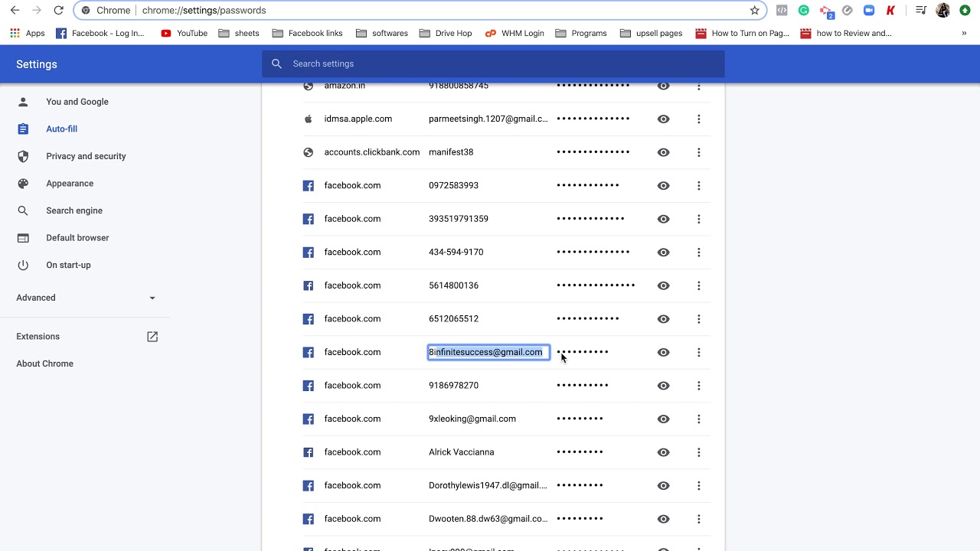Viewport: 980px width, 551px height.
Task: Click the code brackets extension icon
Action: point(782,11)
